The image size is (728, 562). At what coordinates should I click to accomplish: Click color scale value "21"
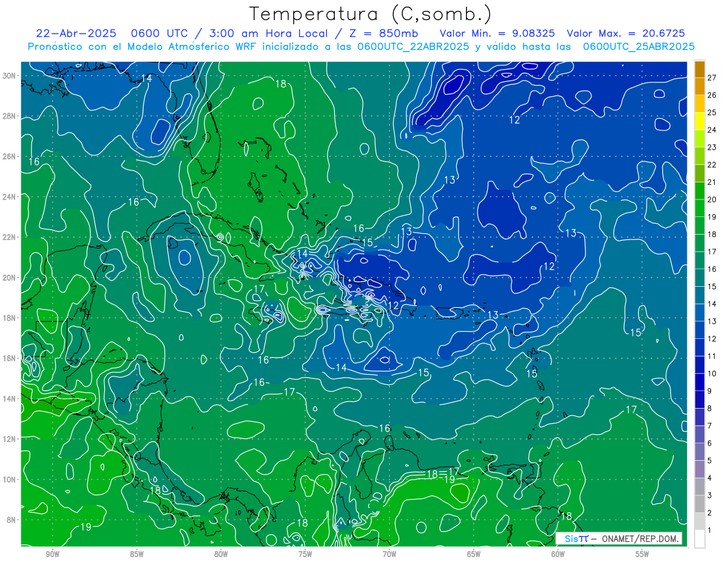712,182
